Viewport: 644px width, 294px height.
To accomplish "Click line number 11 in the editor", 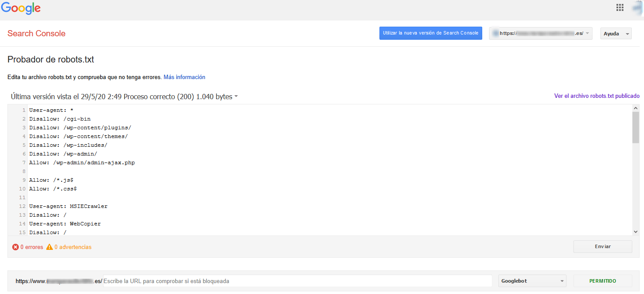I will [x=23, y=197].
